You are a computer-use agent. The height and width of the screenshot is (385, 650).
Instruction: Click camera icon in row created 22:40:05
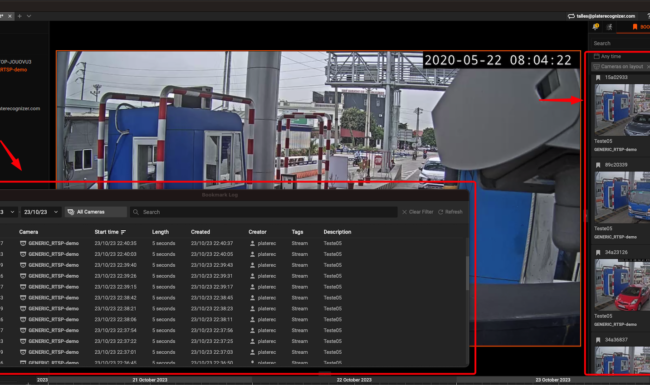(23, 254)
